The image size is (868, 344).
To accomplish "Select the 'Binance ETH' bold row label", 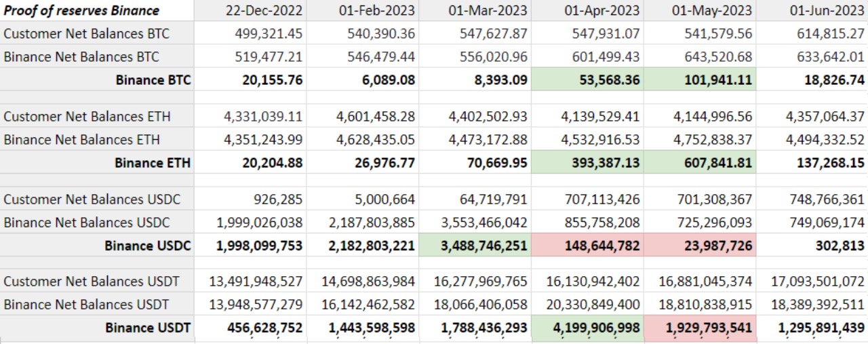I will (96, 163).
